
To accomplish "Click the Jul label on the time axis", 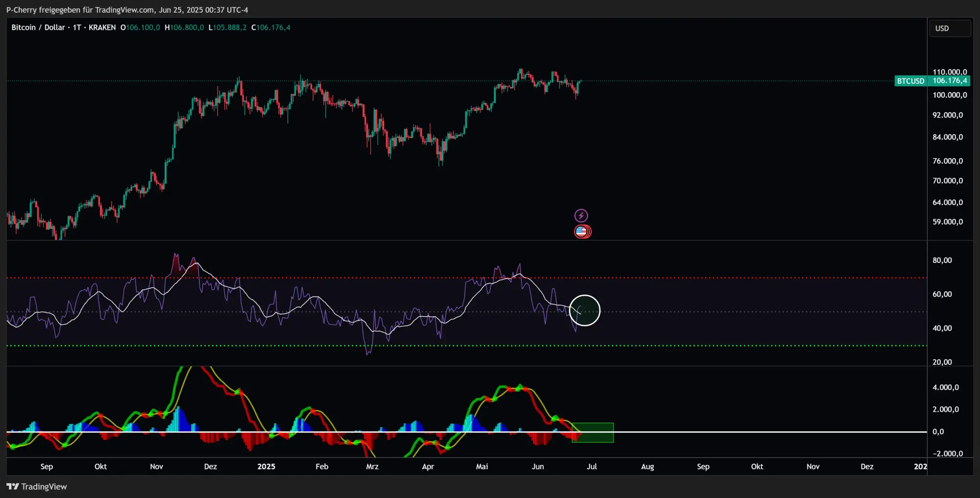I will pos(591,466).
